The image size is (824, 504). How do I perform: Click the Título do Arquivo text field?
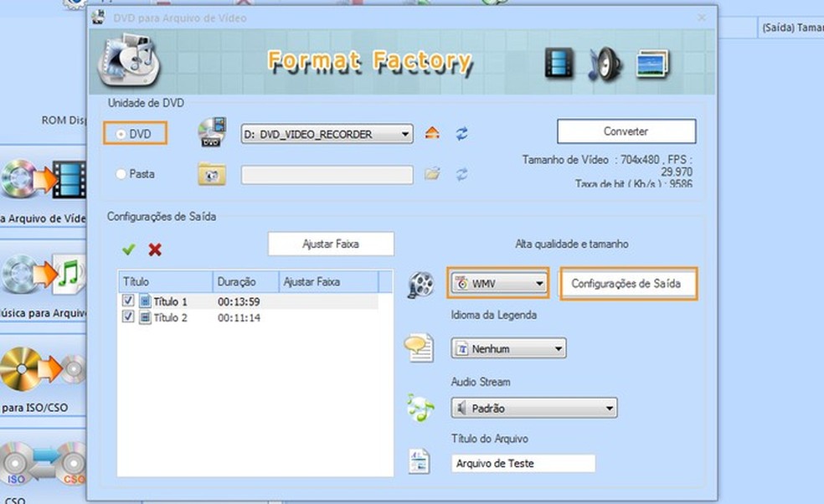[x=523, y=464]
